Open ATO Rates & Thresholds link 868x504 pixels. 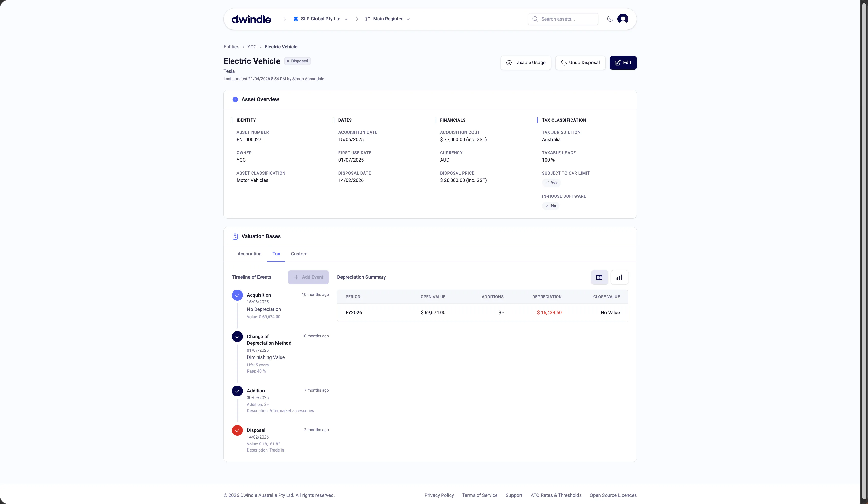coord(556,495)
